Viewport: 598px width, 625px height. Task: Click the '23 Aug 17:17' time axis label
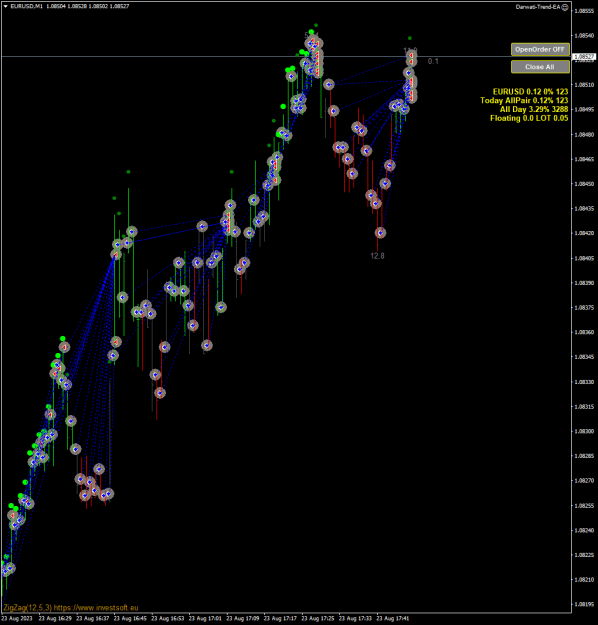pos(280,619)
